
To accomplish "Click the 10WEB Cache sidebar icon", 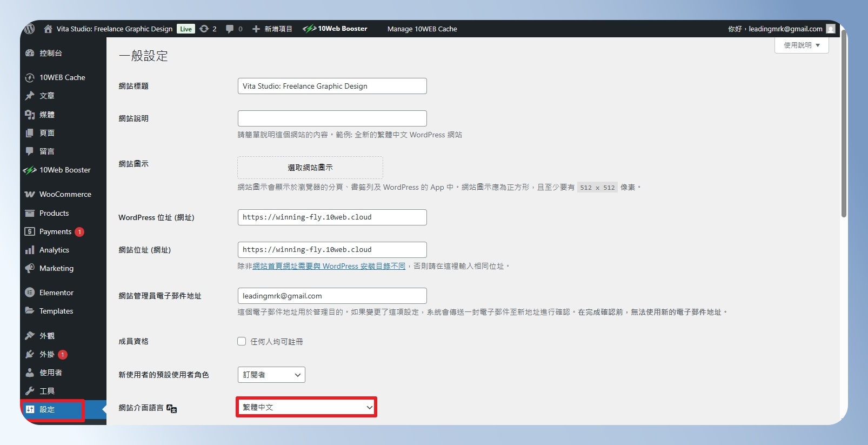I will pos(30,77).
